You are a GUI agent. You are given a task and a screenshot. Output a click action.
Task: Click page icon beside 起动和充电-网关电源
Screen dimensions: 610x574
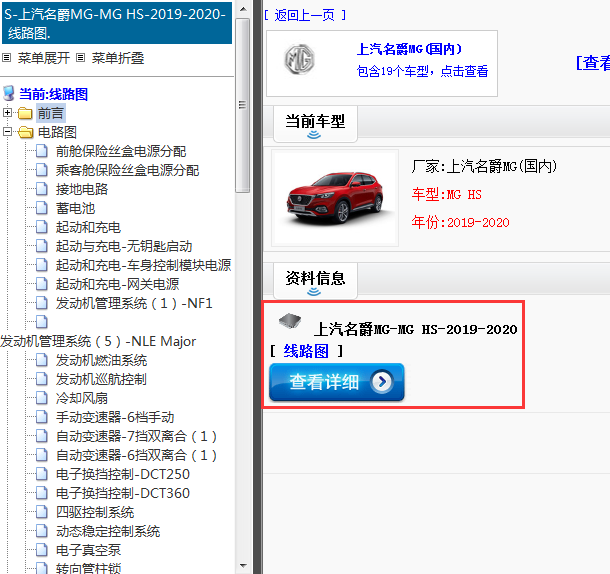(x=42, y=284)
